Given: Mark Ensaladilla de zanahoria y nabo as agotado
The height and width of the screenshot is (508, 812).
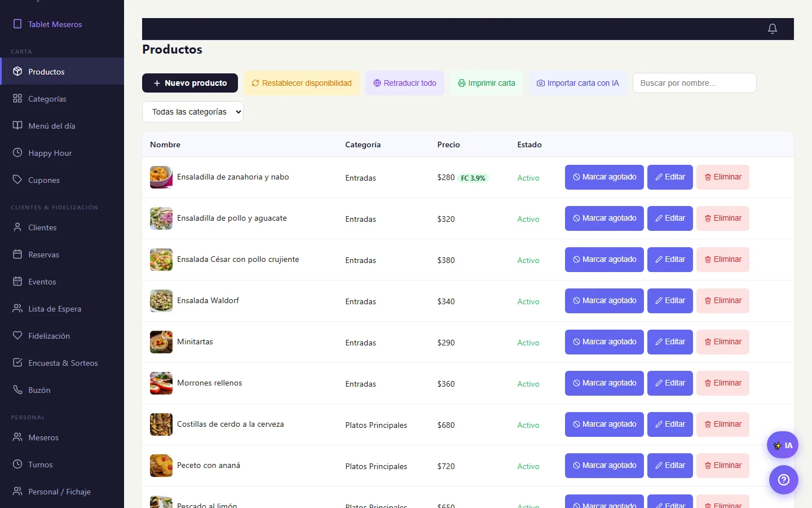Looking at the screenshot, I should click(x=604, y=177).
